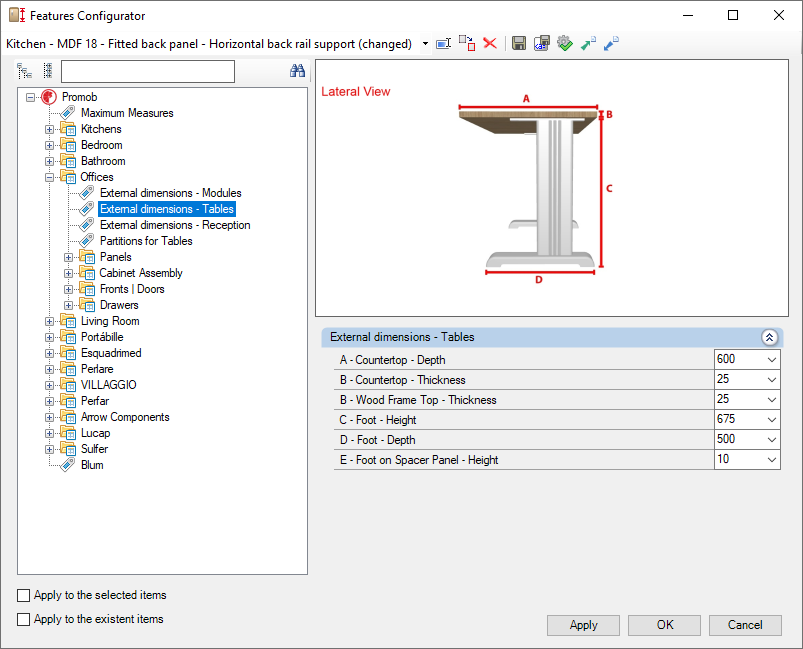
Task: Open A - Countertop - Depth value dropdown
Action: (x=772, y=360)
